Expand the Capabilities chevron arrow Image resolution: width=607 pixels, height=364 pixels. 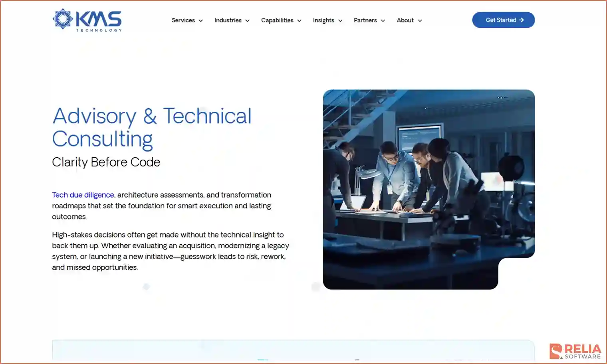point(299,21)
